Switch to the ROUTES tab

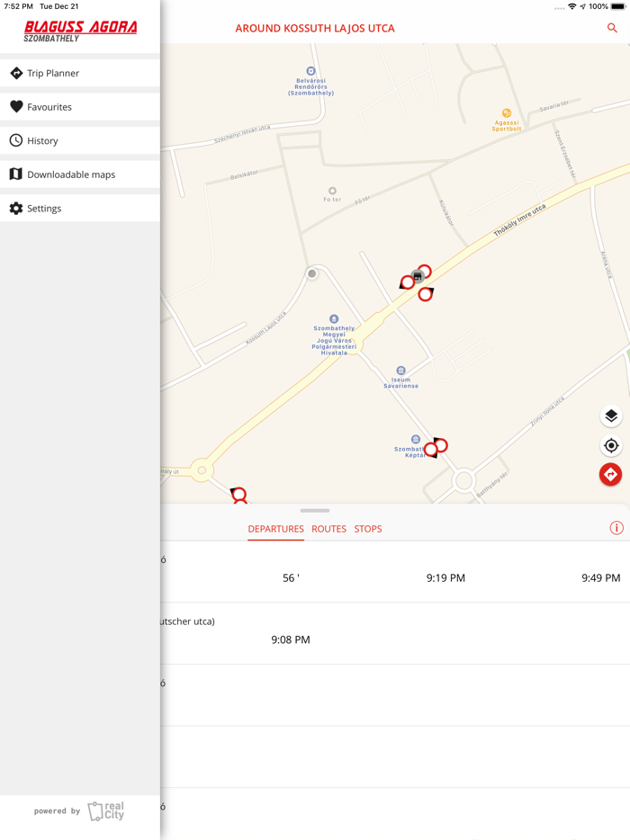tap(328, 529)
